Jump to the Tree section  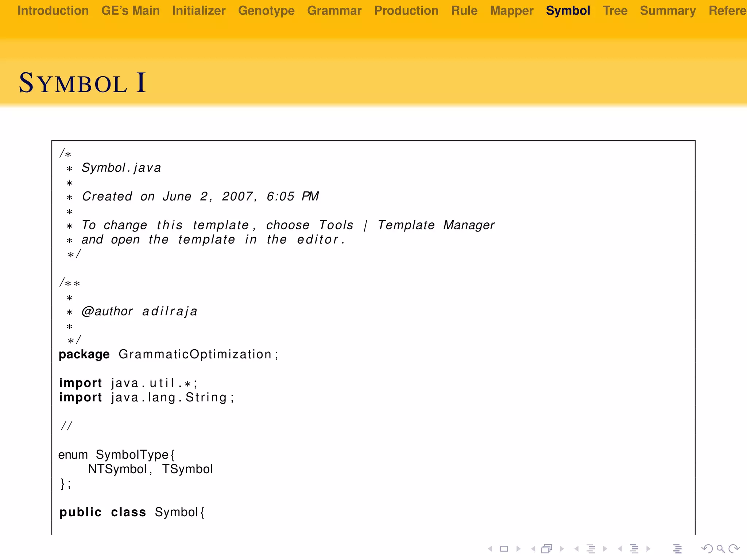coord(615,11)
